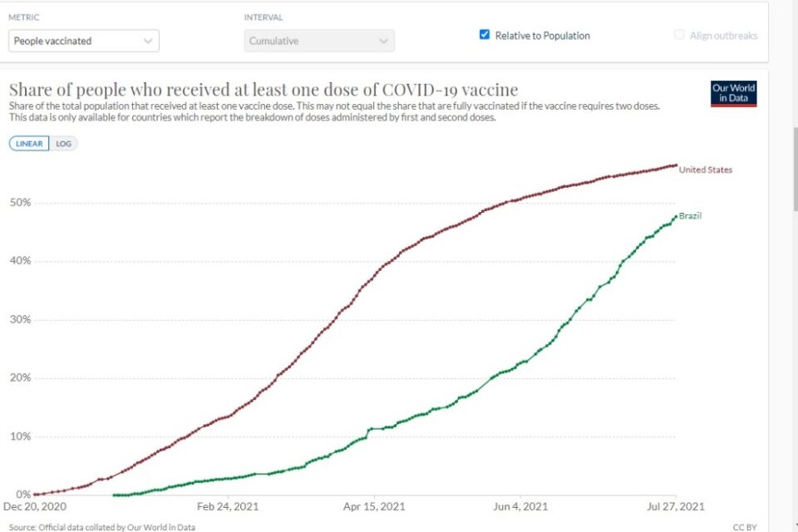Tick the Align outbreaks checkbox
Image resolution: width=798 pixels, height=532 pixels.
point(679,35)
